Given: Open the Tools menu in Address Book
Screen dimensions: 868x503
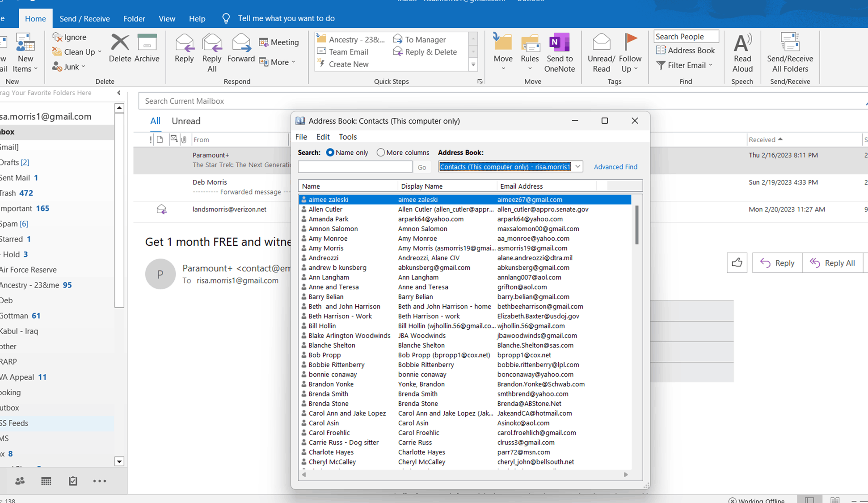Looking at the screenshot, I should pos(347,136).
